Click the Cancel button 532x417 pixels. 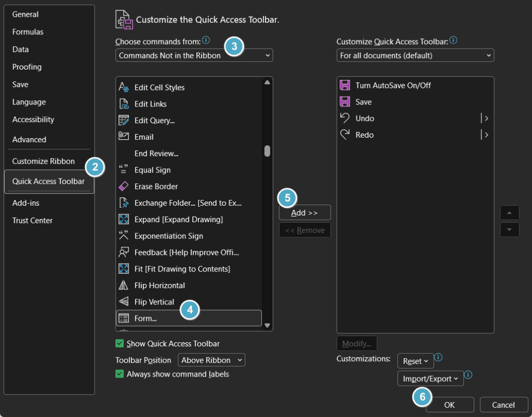[503, 405]
